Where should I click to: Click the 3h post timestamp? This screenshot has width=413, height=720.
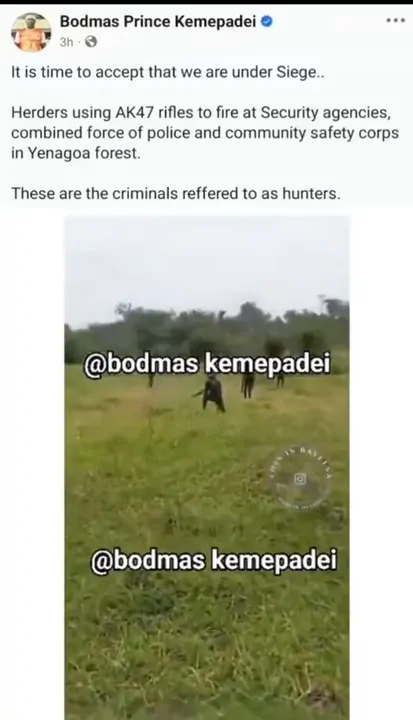[66, 42]
